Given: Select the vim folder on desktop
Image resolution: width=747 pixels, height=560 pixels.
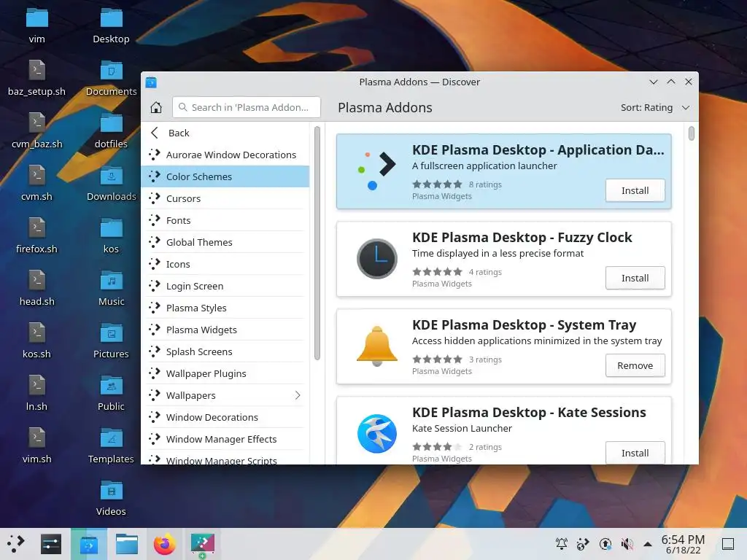Looking at the screenshot, I should click(x=36, y=26).
